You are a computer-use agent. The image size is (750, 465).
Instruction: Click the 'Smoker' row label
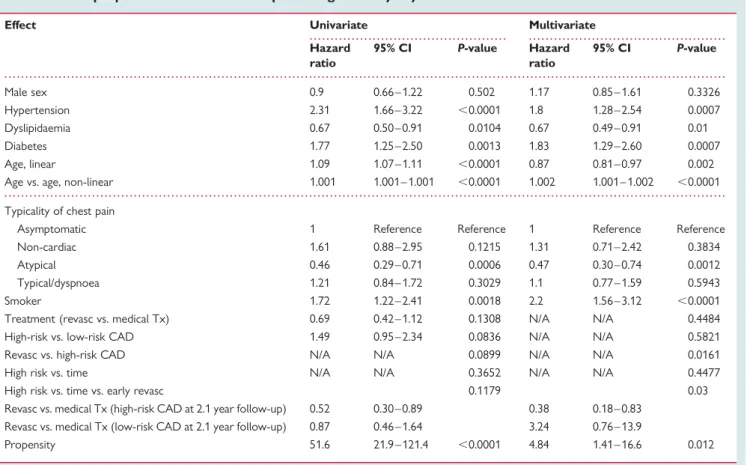pyautogui.click(x=23, y=301)
